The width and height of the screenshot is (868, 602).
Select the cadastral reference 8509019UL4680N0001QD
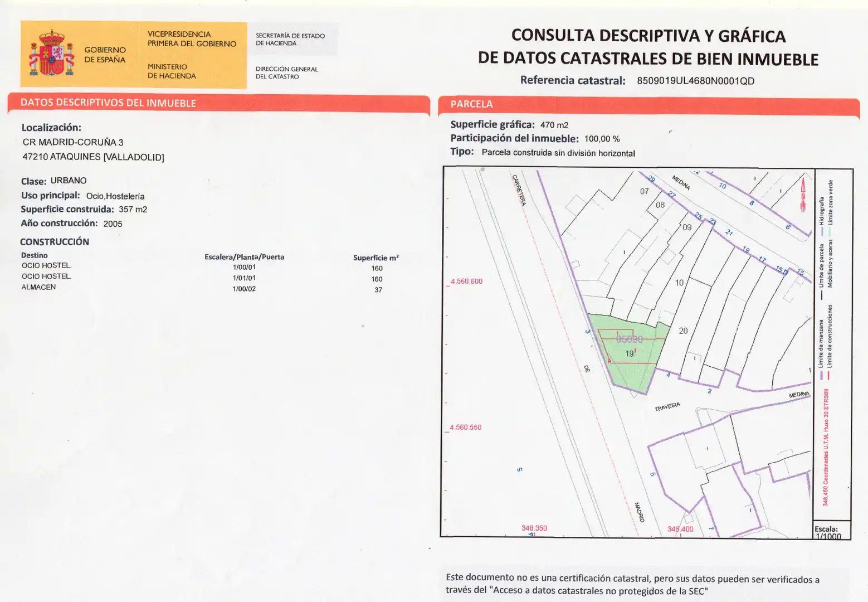click(x=695, y=81)
